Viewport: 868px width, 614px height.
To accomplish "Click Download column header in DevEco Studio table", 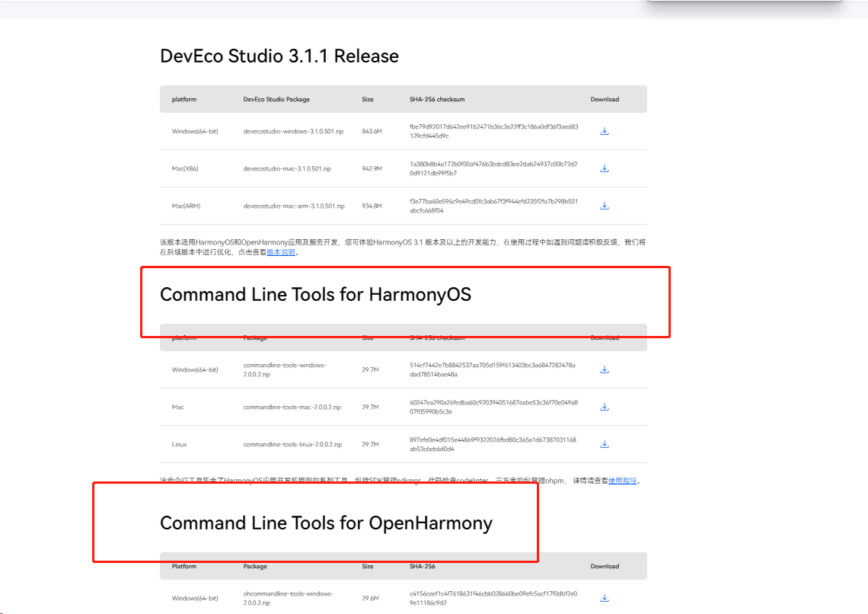I will (x=605, y=99).
